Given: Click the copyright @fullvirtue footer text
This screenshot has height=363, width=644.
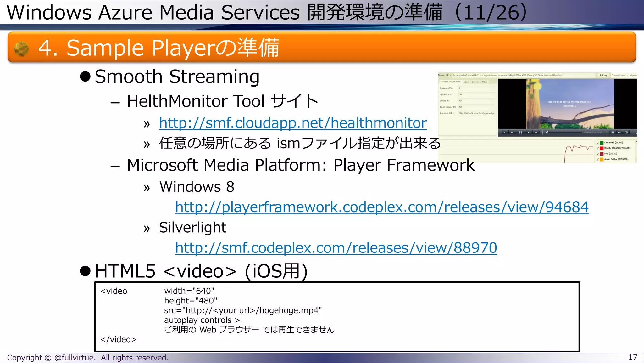Looking at the screenshot, I should (x=88, y=358).
